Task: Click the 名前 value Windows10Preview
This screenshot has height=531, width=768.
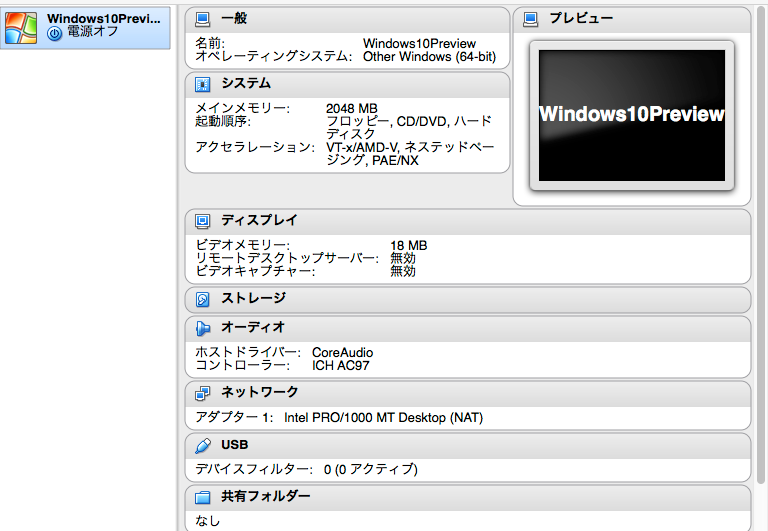Action: tap(419, 44)
